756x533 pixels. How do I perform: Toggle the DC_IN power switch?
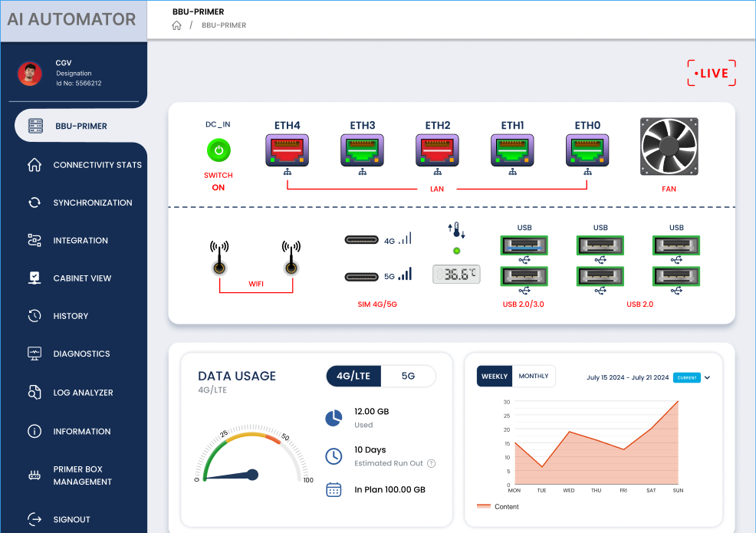coord(219,150)
